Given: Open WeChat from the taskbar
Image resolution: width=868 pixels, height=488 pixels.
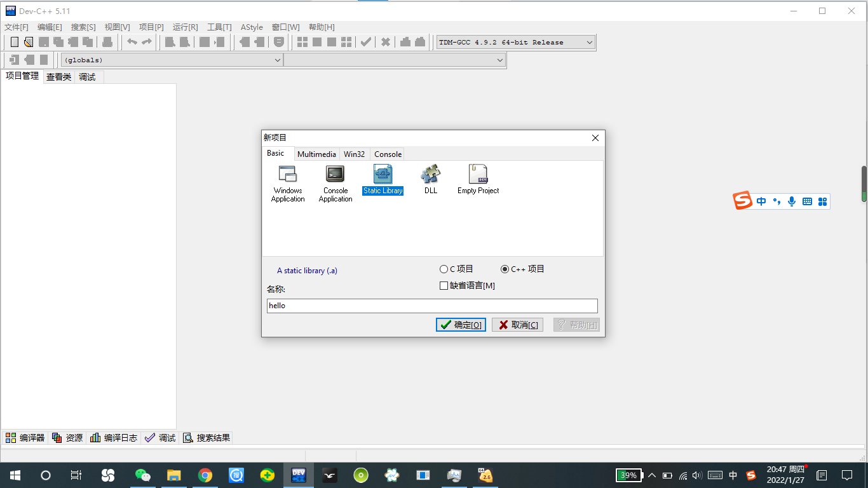Looking at the screenshot, I should click(x=143, y=475).
